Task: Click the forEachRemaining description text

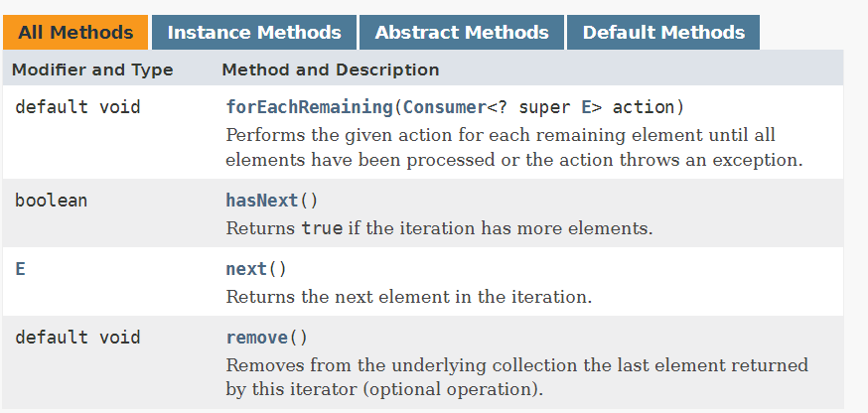Action: click(x=514, y=147)
